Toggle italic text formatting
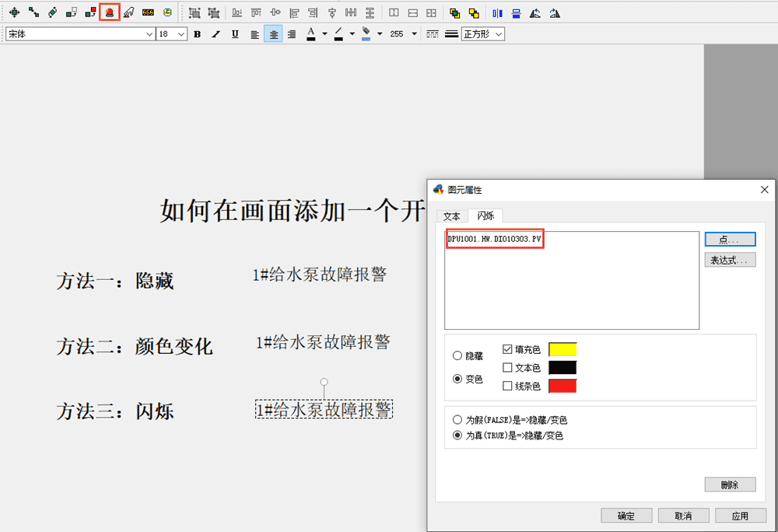 click(x=216, y=33)
